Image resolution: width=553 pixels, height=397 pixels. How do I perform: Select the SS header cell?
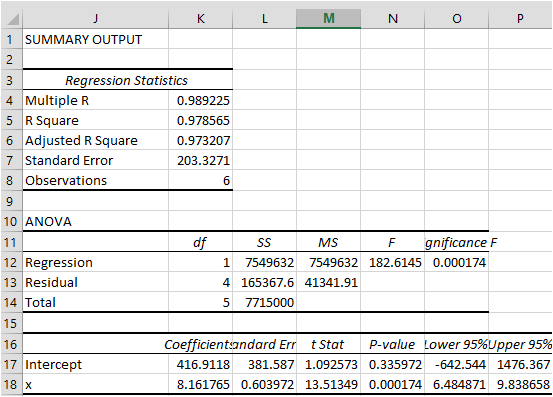(265, 242)
